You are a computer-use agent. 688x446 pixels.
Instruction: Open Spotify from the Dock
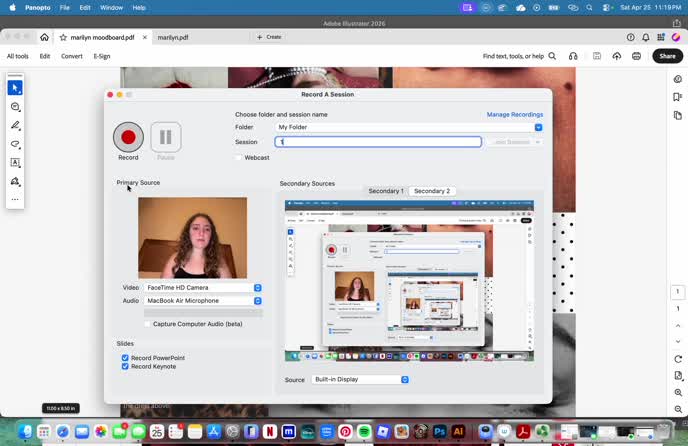pos(364,432)
